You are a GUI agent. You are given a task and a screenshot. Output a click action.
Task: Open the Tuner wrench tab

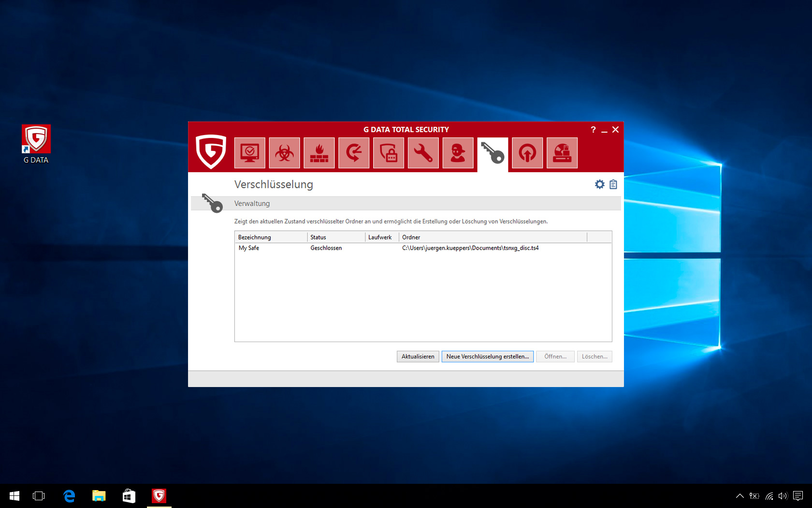[423, 153]
